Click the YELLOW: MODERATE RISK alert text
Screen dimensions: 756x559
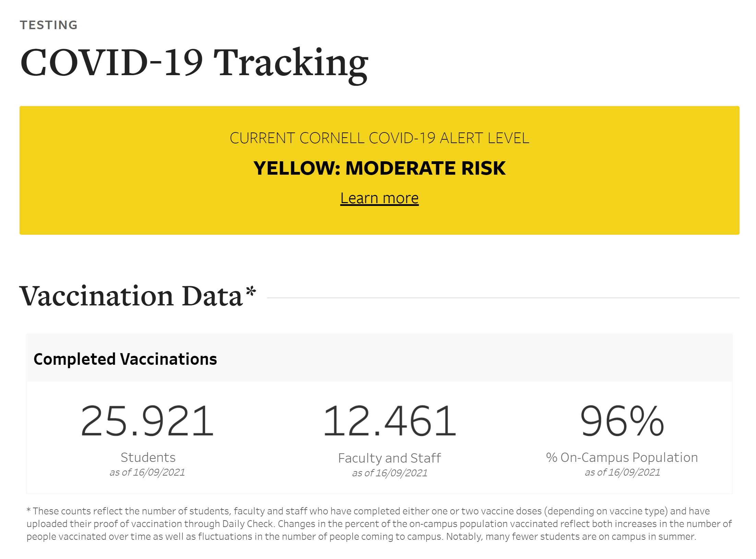tap(379, 168)
